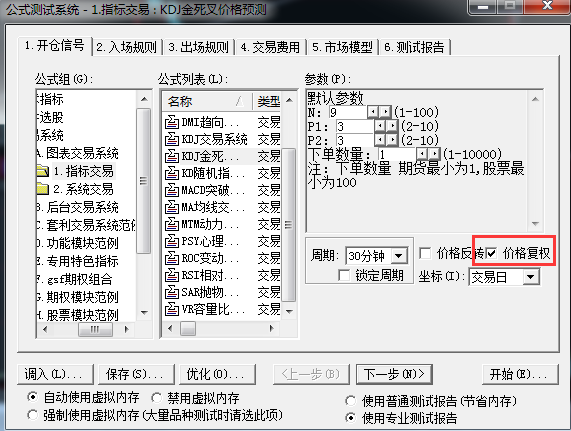Screen dimensions: 571x431
Task: Switch to 6.测试报告 tab
Action: point(414,47)
